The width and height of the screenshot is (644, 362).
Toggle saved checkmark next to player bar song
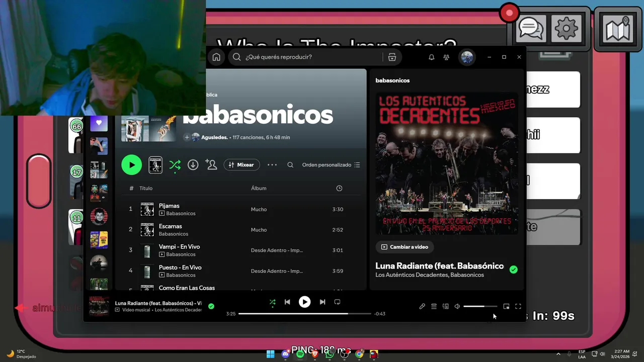click(211, 306)
